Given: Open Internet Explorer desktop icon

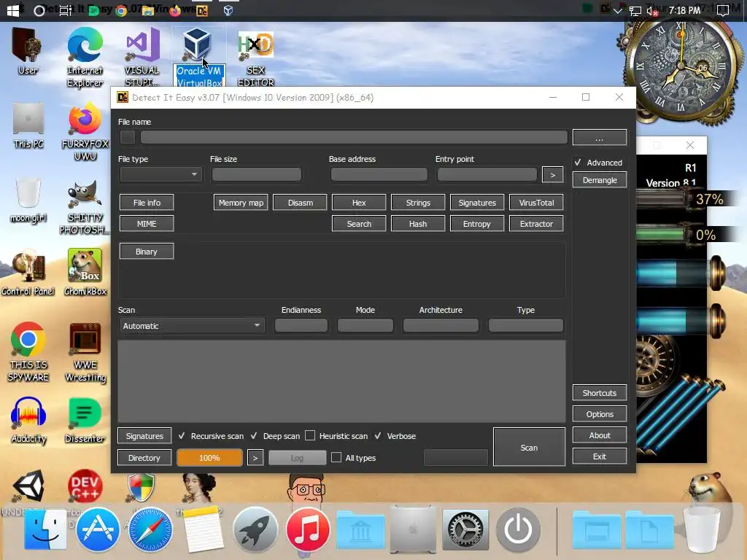Looking at the screenshot, I should coord(85,57).
